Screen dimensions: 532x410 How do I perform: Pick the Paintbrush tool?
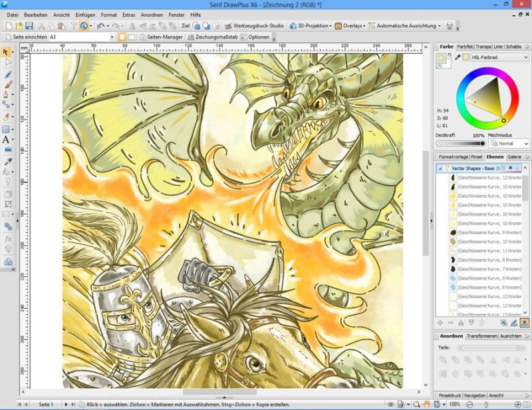point(8,85)
